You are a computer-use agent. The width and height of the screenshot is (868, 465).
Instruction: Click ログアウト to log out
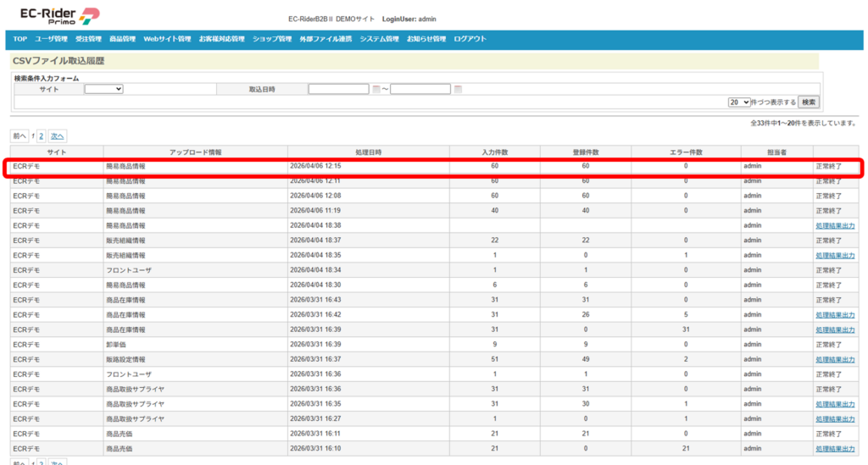coord(470,39)
